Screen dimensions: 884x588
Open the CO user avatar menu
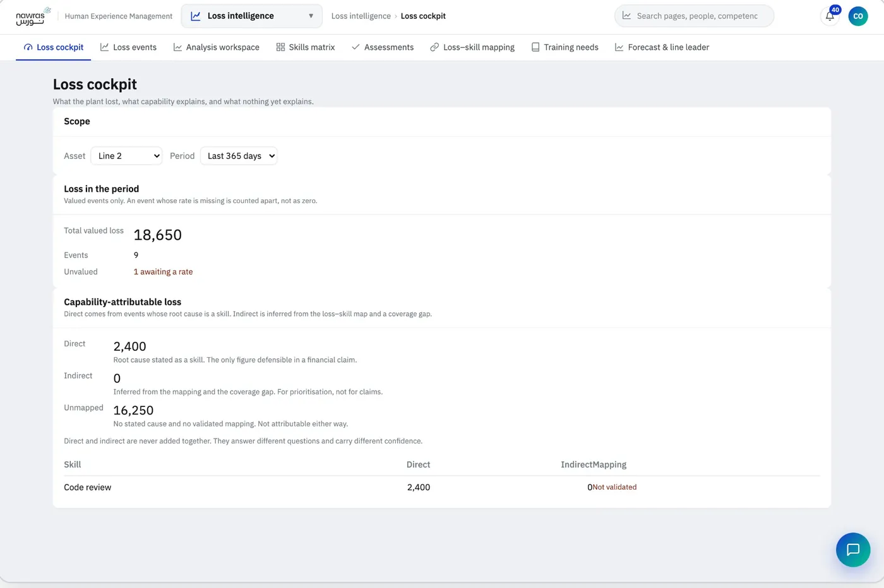(x=857, y=16)
